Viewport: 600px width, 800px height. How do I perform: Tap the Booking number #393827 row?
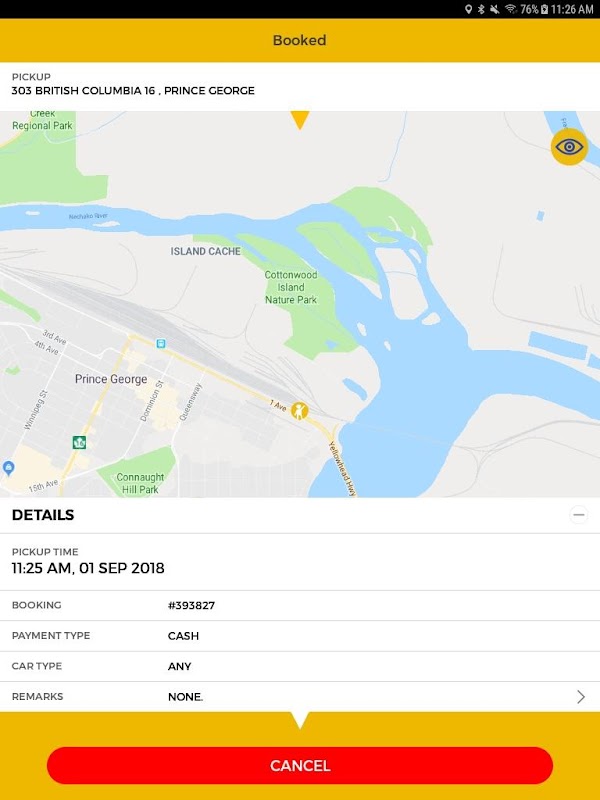pyautogui.click(x=300, y=606)
